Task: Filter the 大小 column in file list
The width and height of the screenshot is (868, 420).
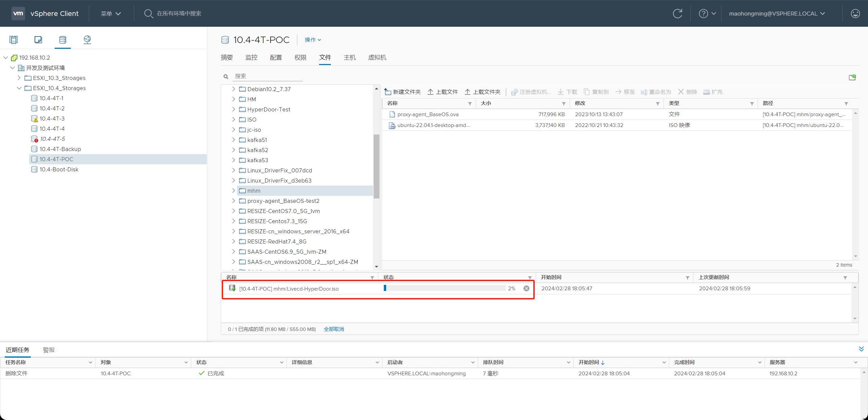Action: tap(564, 104)
